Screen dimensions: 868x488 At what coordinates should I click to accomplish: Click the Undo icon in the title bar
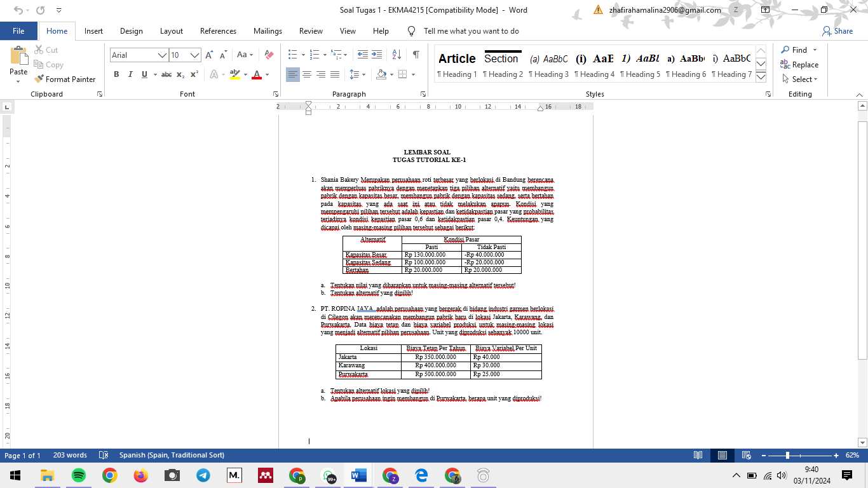click(x=18, y=10)
